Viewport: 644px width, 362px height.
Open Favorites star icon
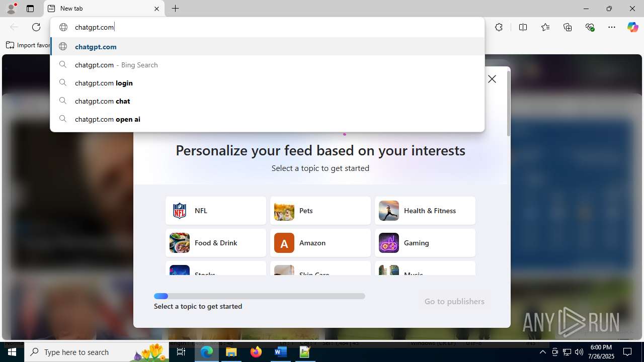(545, 27)
